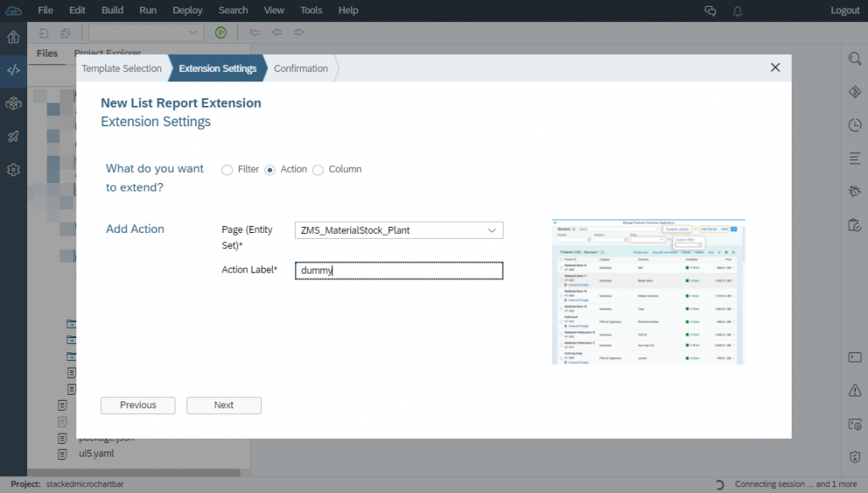
Task: Open the Git History clock icon
Action: point(854,125)
